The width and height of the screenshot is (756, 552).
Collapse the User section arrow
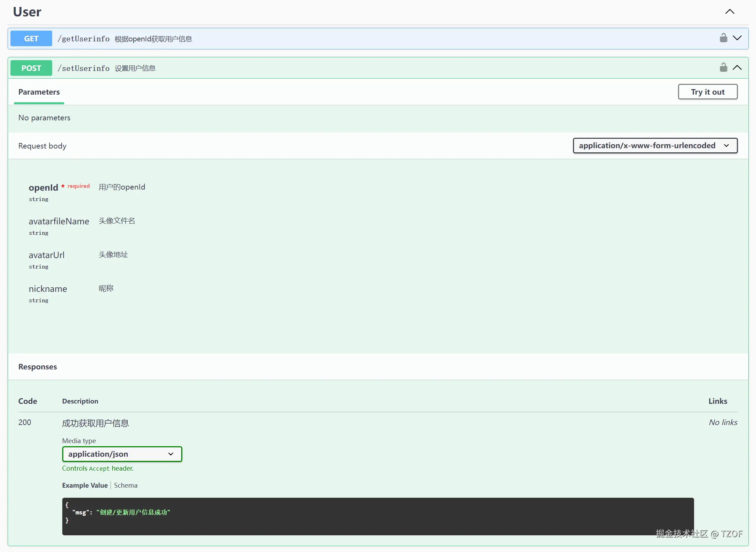pos(730,12)
